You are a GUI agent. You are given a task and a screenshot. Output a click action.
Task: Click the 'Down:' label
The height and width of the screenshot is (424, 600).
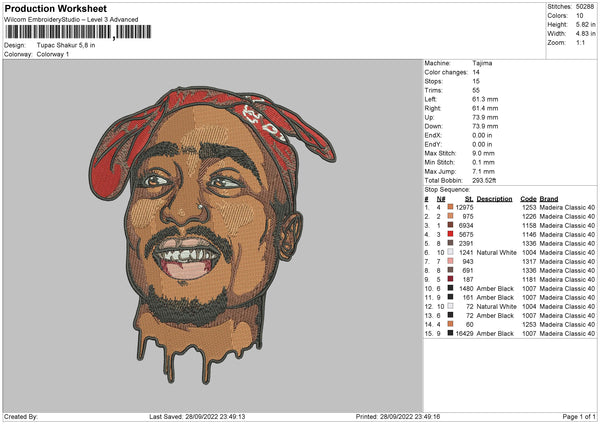[x=433, y=126]
